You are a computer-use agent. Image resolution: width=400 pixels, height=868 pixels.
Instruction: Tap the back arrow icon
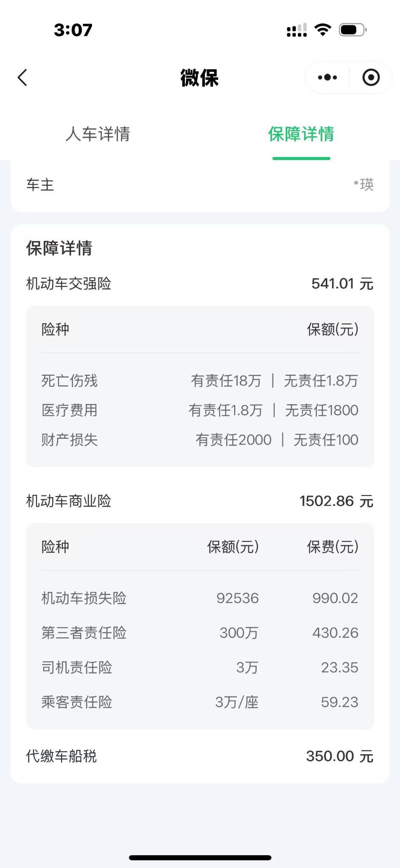click(x=23, y=78)
